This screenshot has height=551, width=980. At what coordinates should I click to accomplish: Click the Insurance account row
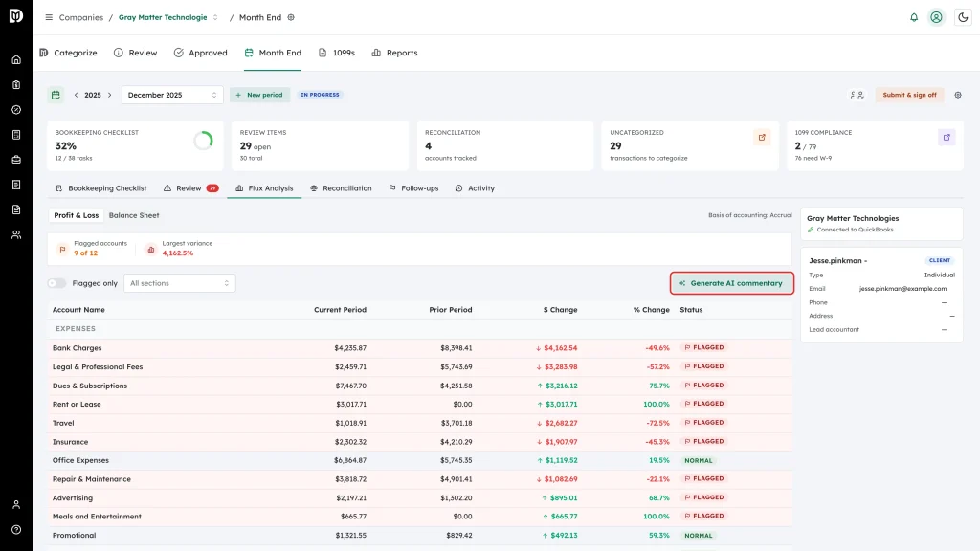coord(420,442)
